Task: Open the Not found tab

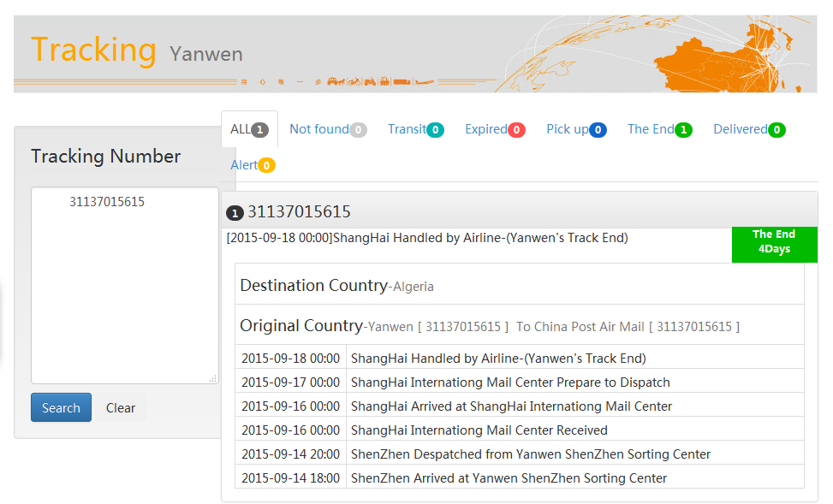Action: (328, 129)
